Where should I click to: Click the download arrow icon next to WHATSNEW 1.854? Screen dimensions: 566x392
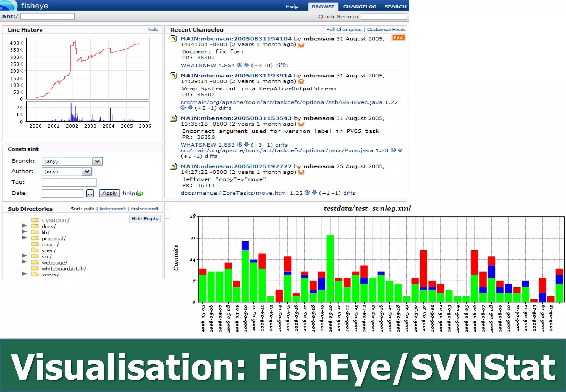tap(247, 65)
